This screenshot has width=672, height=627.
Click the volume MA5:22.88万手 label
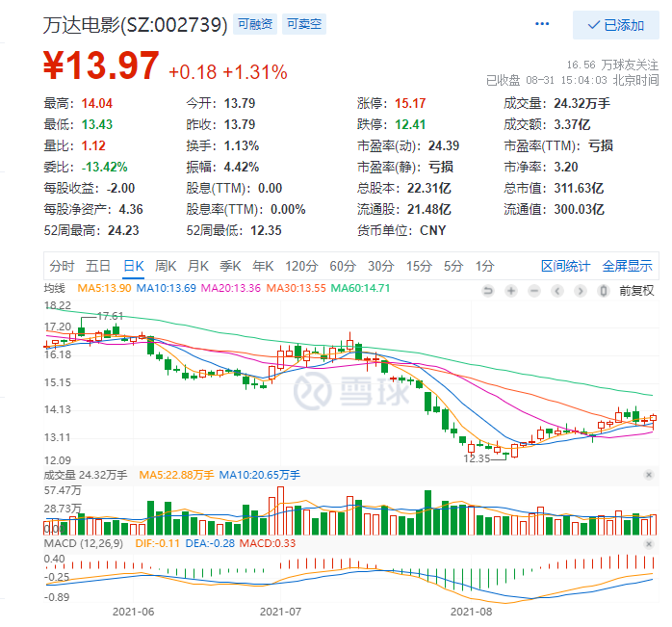pyautogui.click(x=176, y=475)
